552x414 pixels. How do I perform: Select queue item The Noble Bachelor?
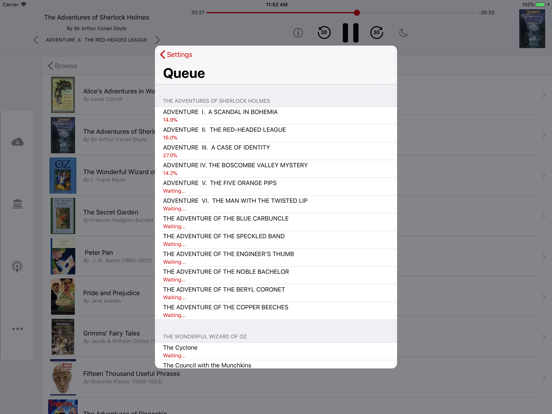click(276, 275)
